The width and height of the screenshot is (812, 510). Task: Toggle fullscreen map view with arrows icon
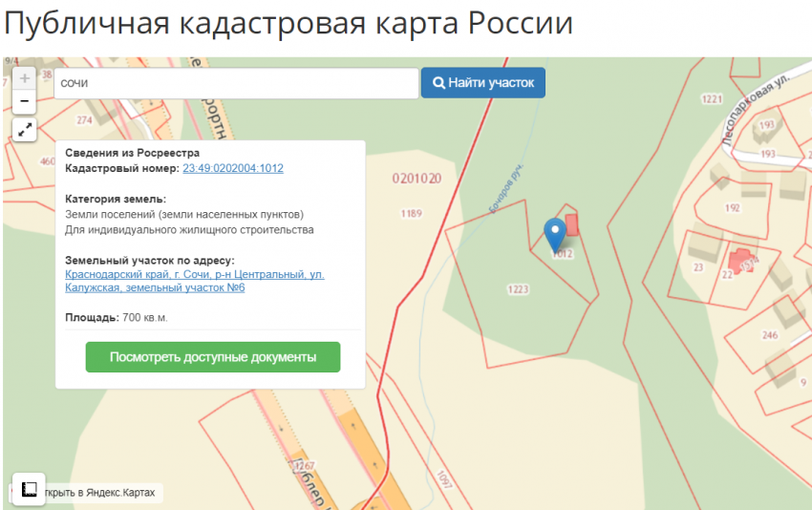[25, 129]
